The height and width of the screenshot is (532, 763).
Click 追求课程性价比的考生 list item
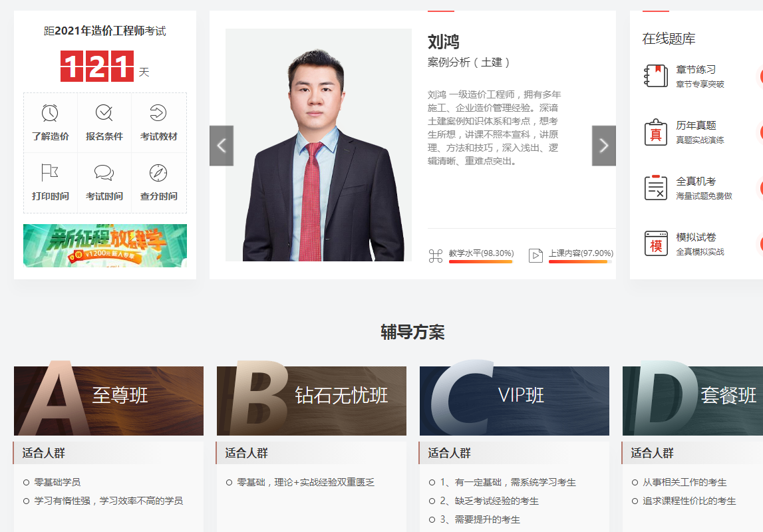click(690, 501)
